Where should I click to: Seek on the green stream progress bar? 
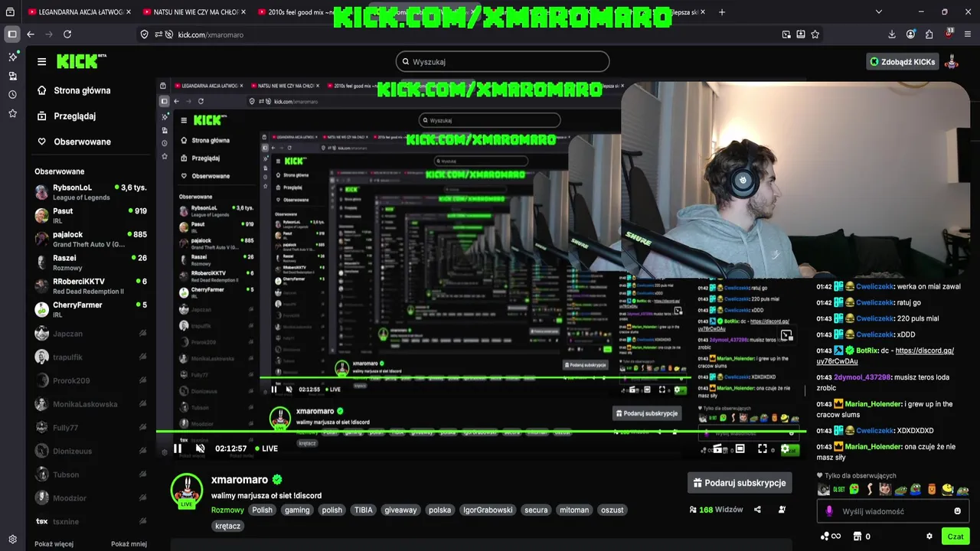click(481, 432)
